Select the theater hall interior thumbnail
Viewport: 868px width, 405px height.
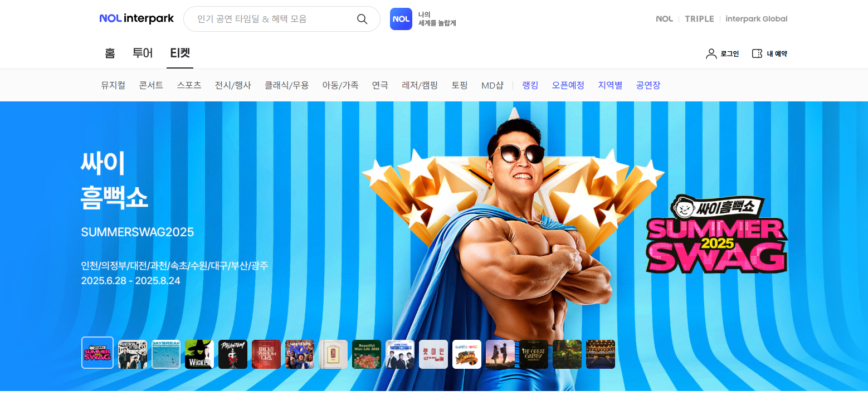tap(601, 354)
